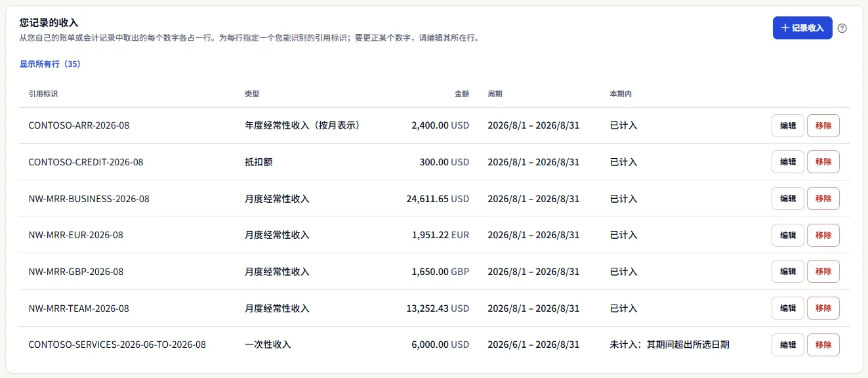
Task: Click the 您记录的收入 heading
Action: pos(49,23)
